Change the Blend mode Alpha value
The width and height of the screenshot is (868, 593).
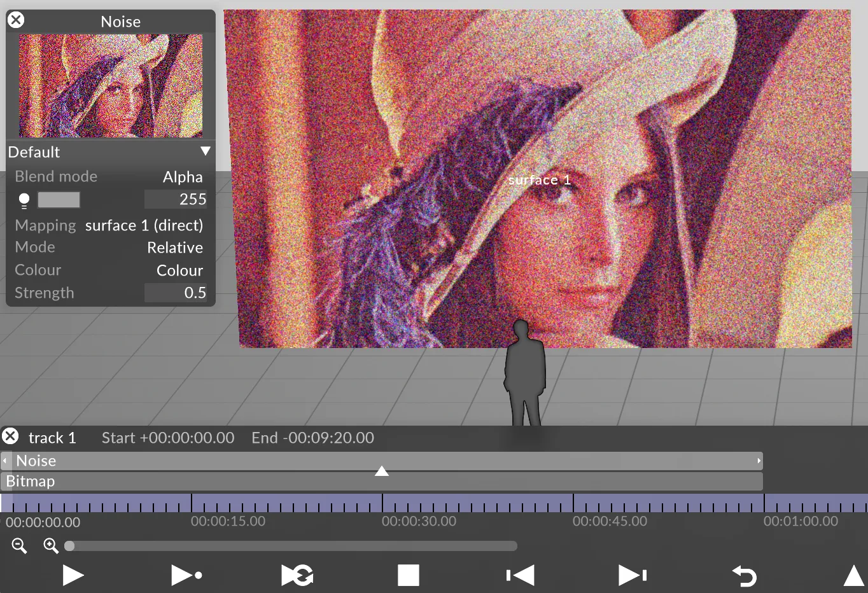[182, 177]
